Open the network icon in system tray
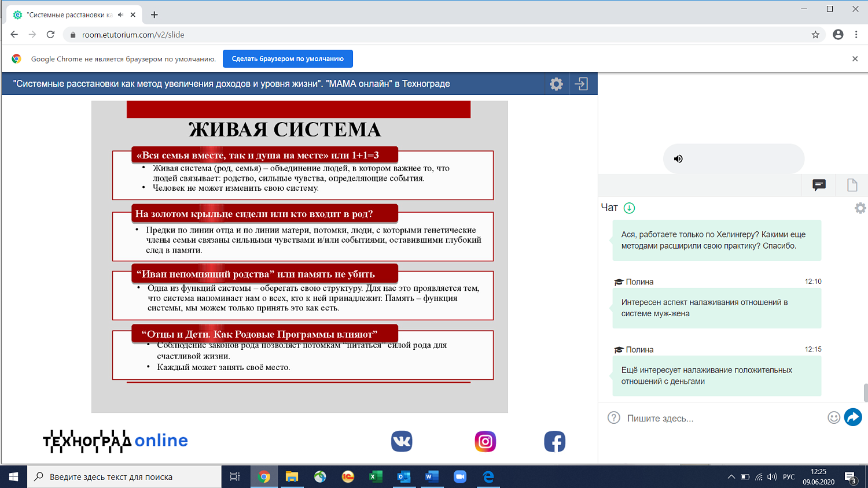This screenshot has height=488, width=868. pos(759,477)
